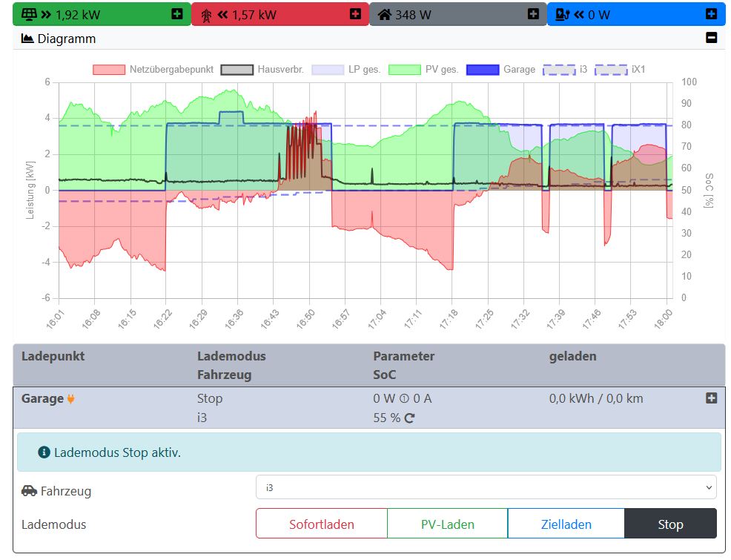Click the Garage legend color swatch
Viewport: 731px width, 560px height.
click(483, 70)
